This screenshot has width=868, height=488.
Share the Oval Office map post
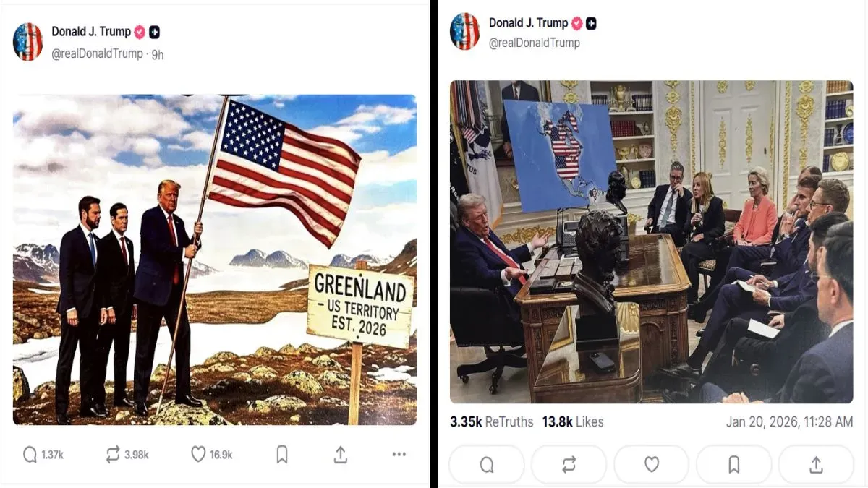[816, 464]
